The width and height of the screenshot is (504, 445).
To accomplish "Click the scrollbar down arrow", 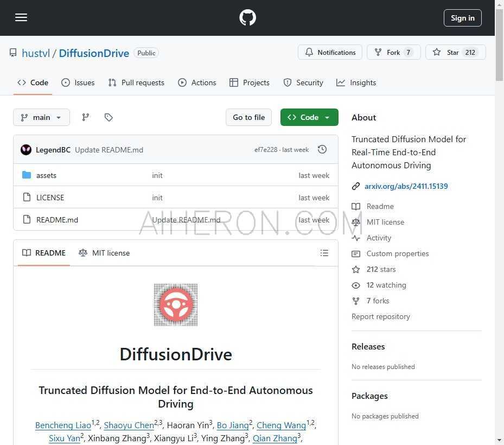I will coord(499,440).
